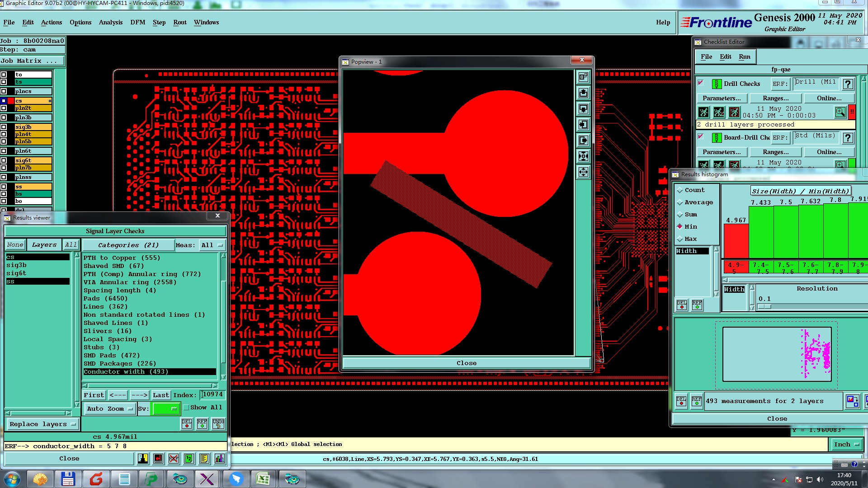Click the Drill Checks Parameters button

(722, 98)
